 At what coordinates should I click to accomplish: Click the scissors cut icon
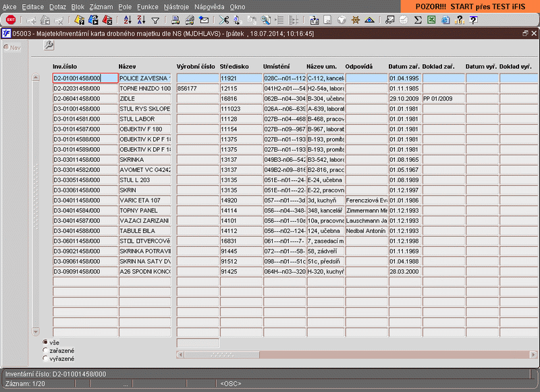tap(223, 20)
